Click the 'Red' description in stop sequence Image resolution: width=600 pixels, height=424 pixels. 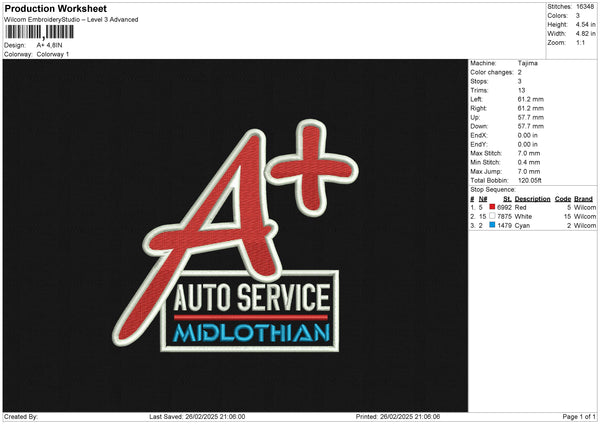(x=520, y=207)
